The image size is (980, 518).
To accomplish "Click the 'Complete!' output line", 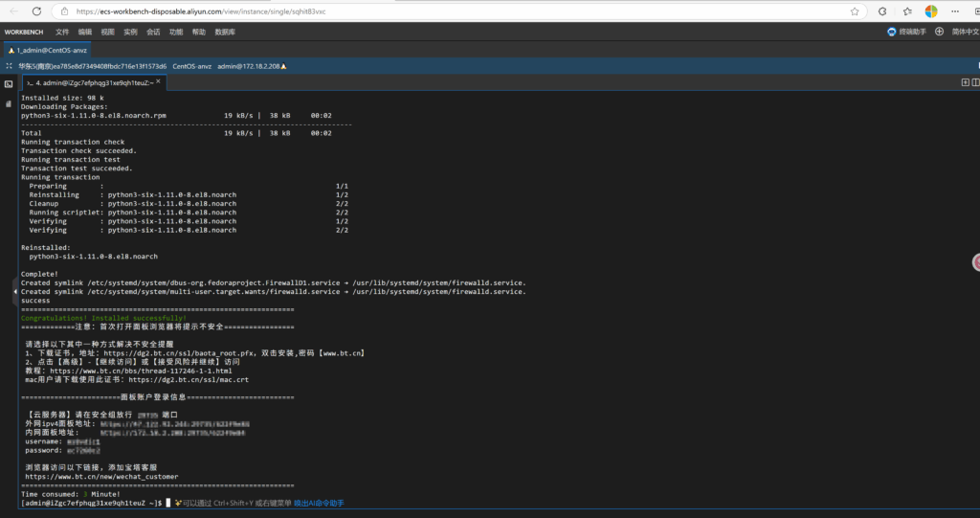I will click(x=39, y=274).
